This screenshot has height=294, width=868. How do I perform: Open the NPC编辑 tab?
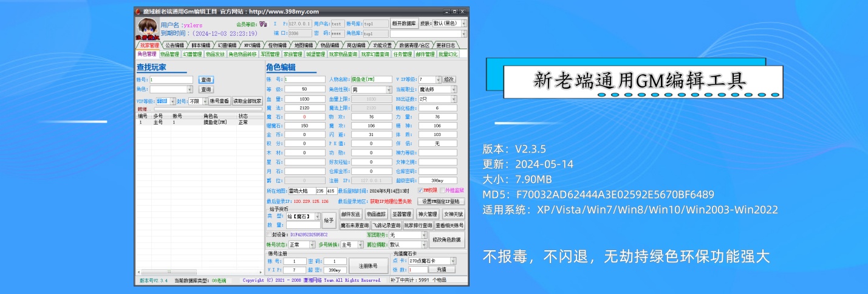(x=253, y=45)
